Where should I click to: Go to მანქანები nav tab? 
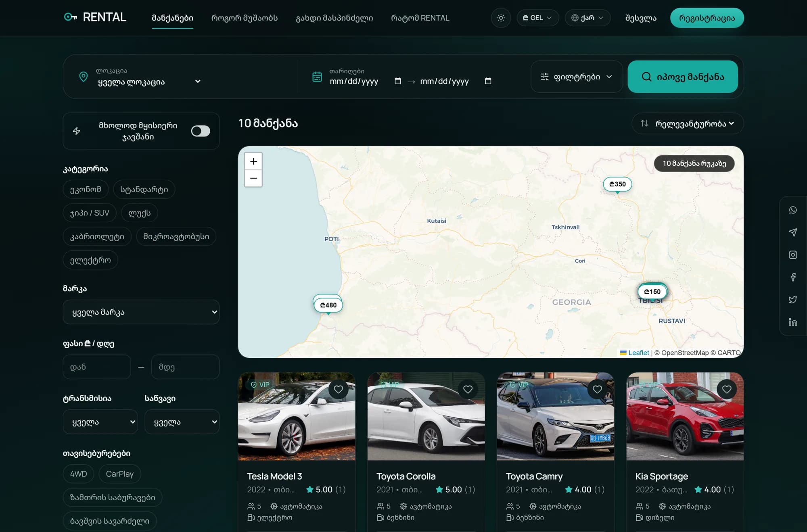[172, 18]
